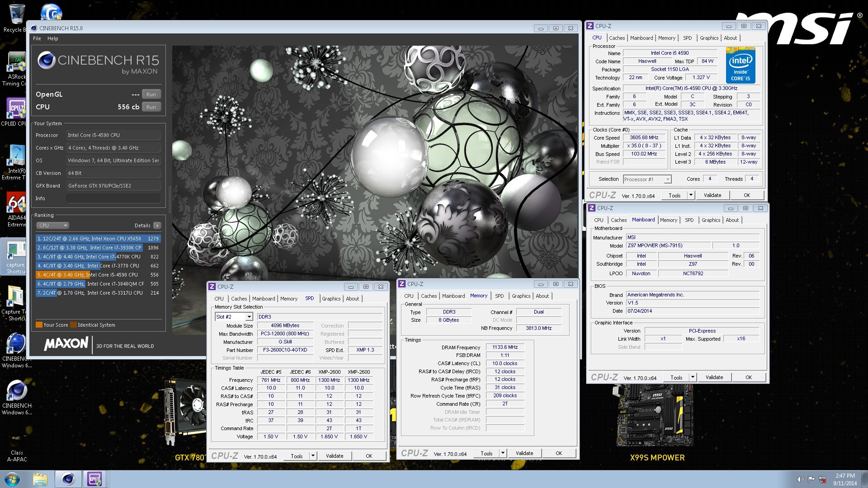Switch to CPU-Z taskbar icon
The width and height of the screenshot is (868, 488).
94,479
